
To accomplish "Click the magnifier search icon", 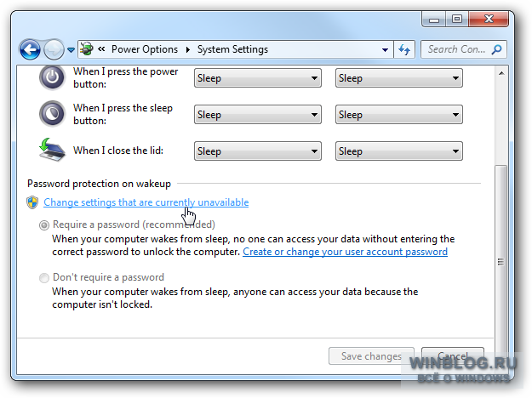I will [497, 49].
